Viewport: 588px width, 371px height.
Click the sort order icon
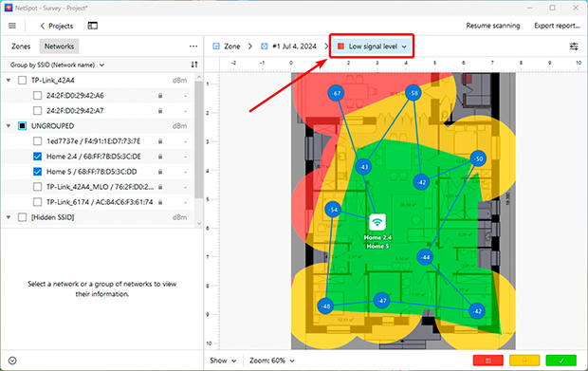point(194,65)
